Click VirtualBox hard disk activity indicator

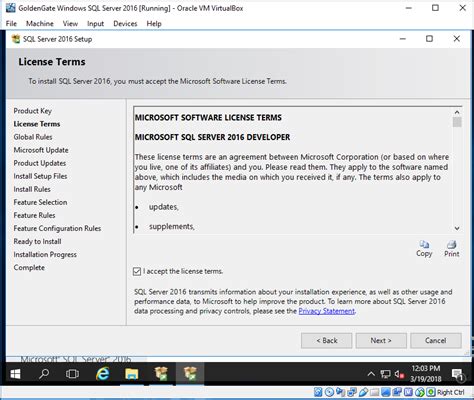[318, 392]
